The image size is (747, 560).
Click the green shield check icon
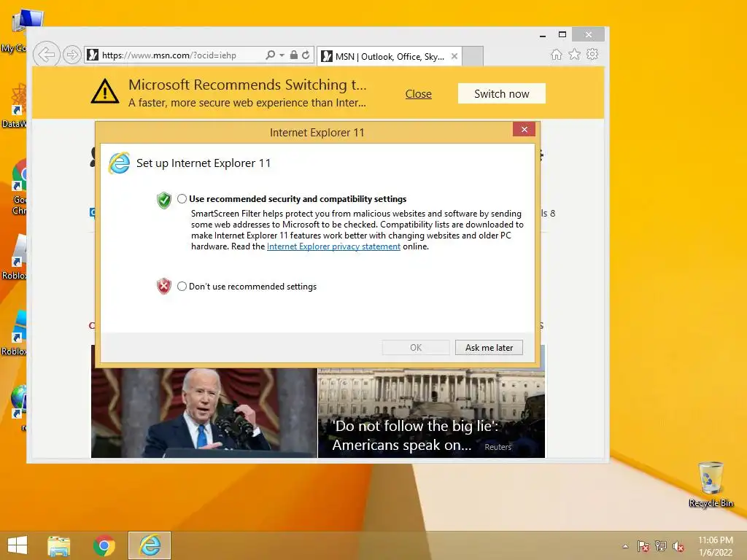coord(164,201)
